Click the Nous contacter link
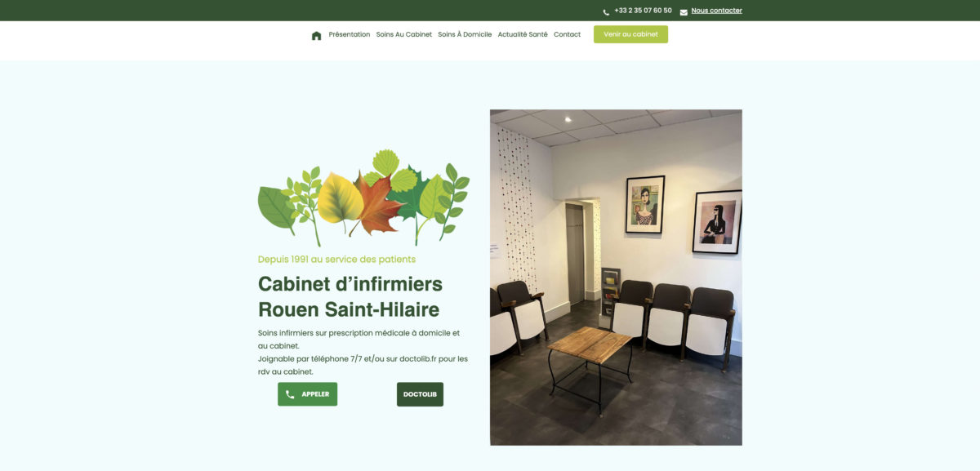This screenshot has width=980, height=471. click(716, 11)
